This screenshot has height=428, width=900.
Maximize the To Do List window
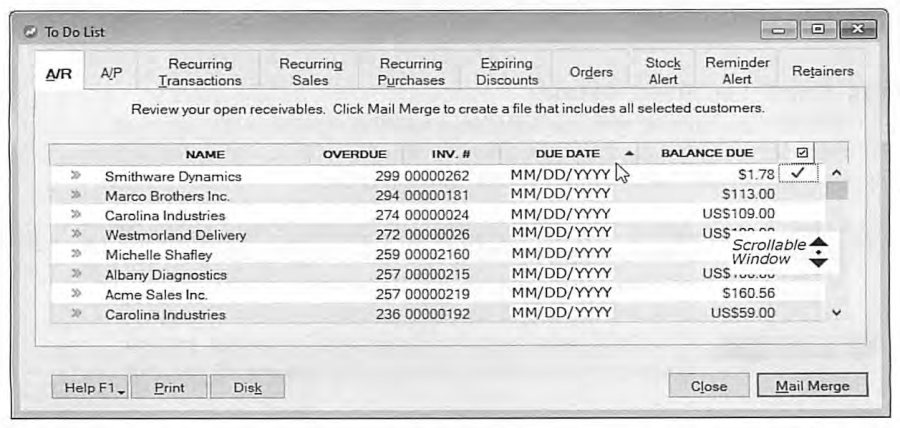[x=818, y=29]
